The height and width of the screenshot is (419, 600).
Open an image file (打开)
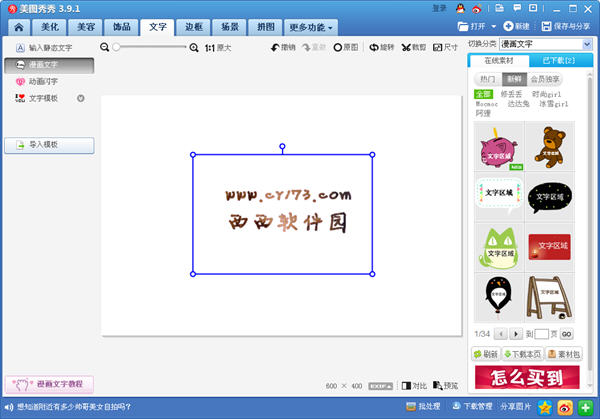pos(472,26)
